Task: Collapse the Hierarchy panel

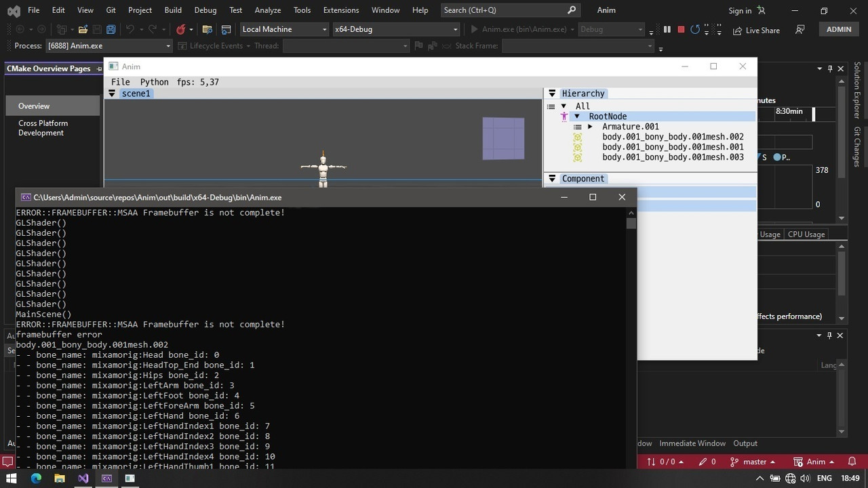Action: coord(552,94)
